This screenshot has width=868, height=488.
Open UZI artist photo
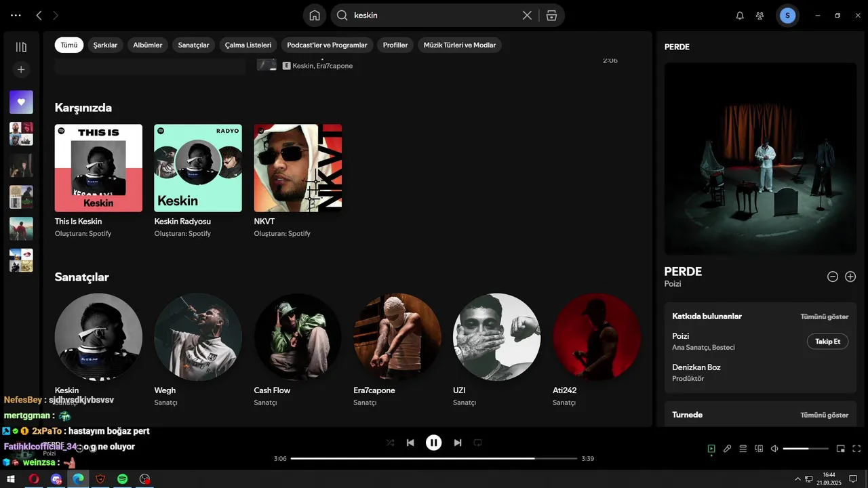click(x=497, y=337)
